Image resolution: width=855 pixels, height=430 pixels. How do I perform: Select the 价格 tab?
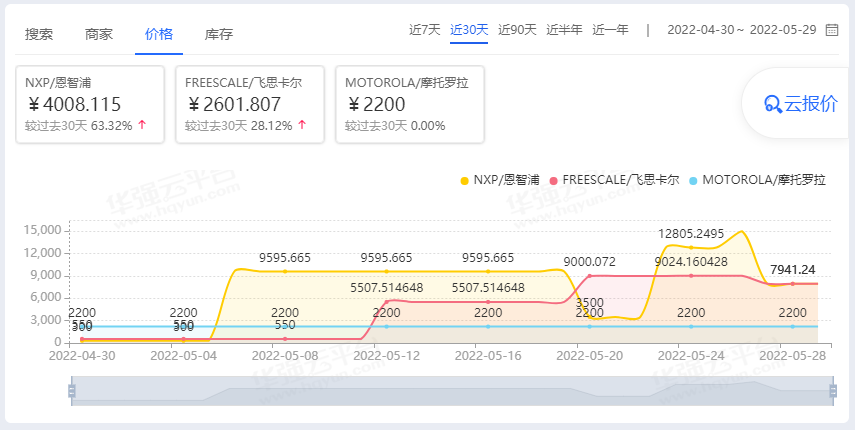[159, 34]
